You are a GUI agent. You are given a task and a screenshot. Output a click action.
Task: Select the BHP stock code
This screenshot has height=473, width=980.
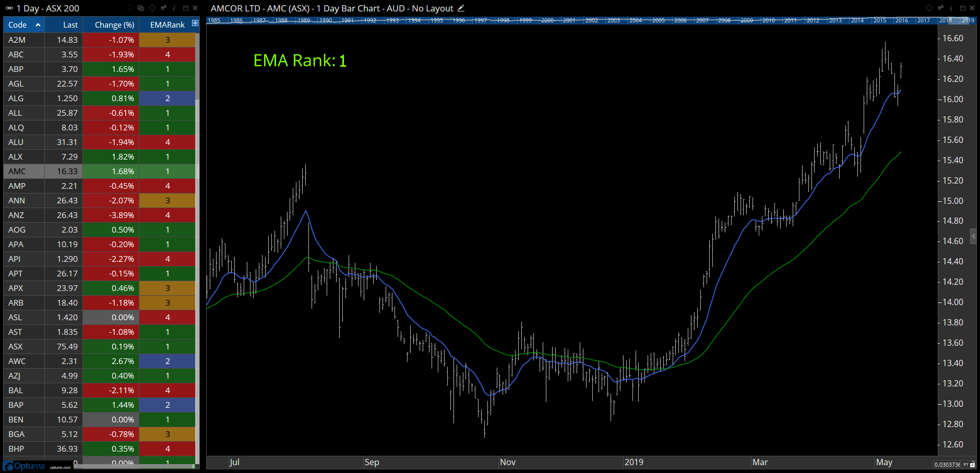16,448
